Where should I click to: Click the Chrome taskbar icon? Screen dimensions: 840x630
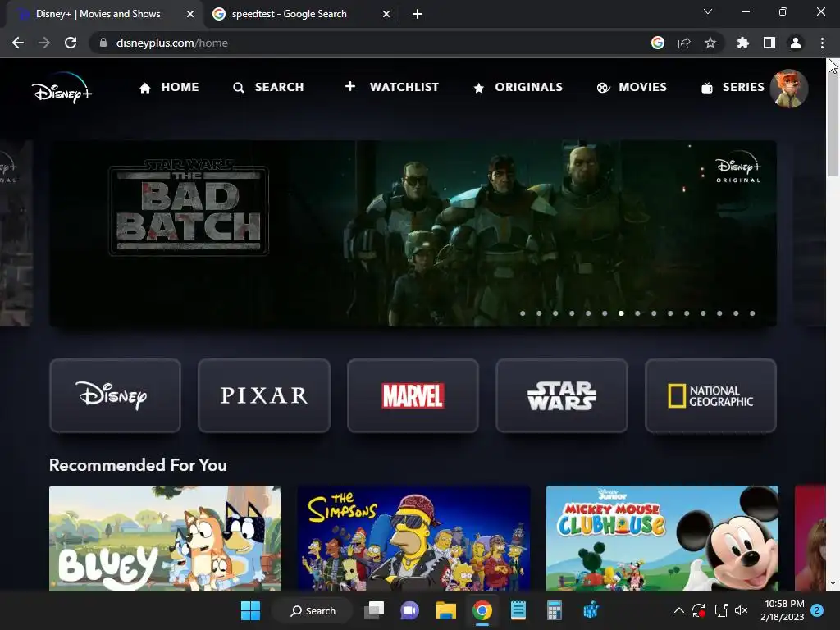[482, 610]
